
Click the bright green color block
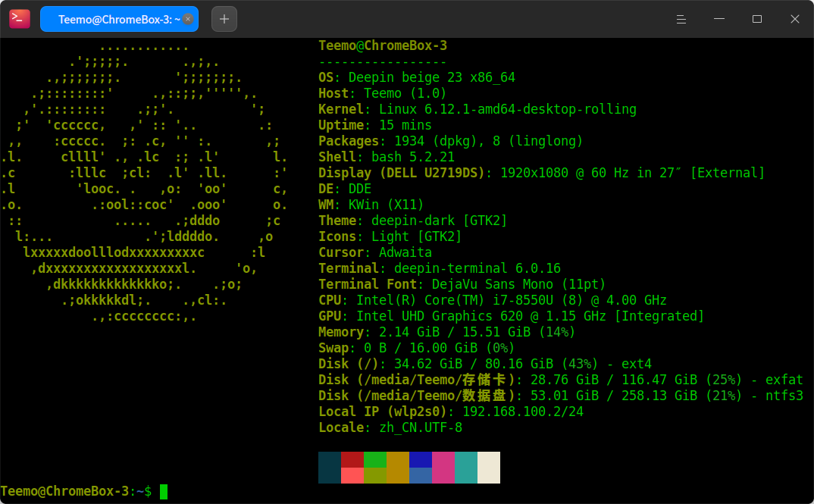coord(375,459)
